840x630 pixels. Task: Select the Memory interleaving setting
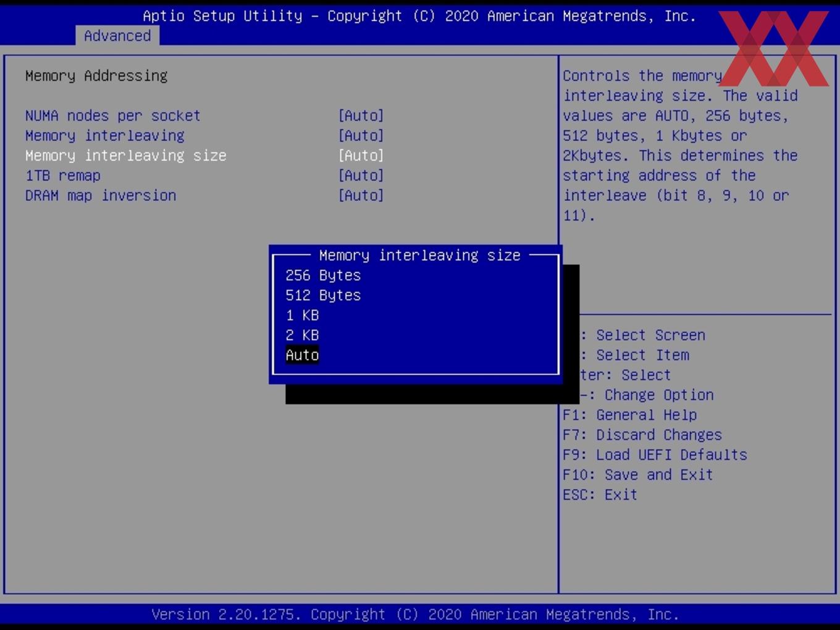[x=105, y=135]
